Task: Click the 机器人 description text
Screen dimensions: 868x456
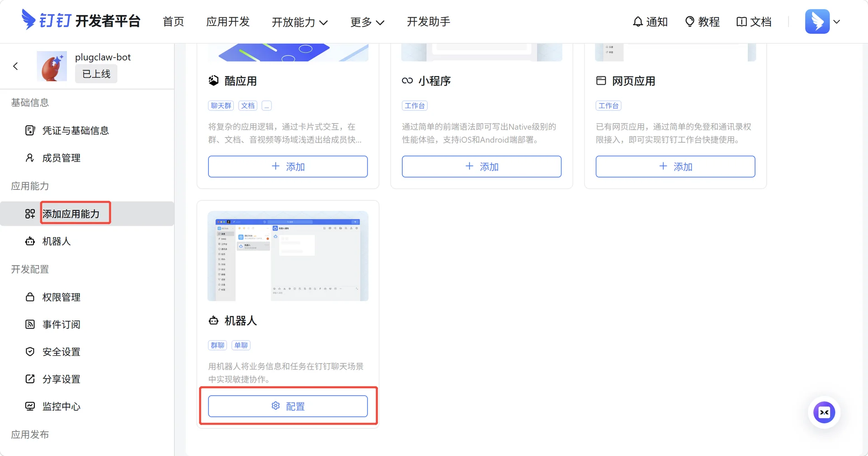Action: [x=286, y=373]
